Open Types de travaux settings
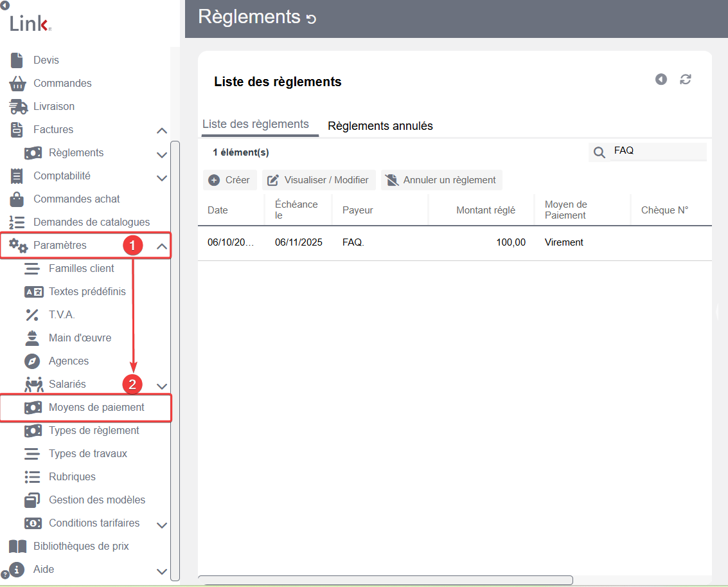The width and height of the screenshot is (728, 587). point(88,454)
